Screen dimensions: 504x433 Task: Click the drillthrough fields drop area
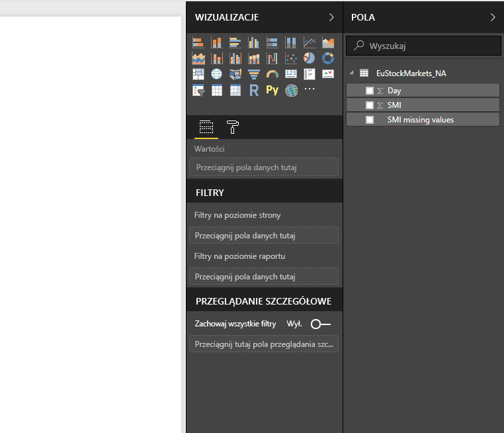pyautogui.click(x=264, y=344)
